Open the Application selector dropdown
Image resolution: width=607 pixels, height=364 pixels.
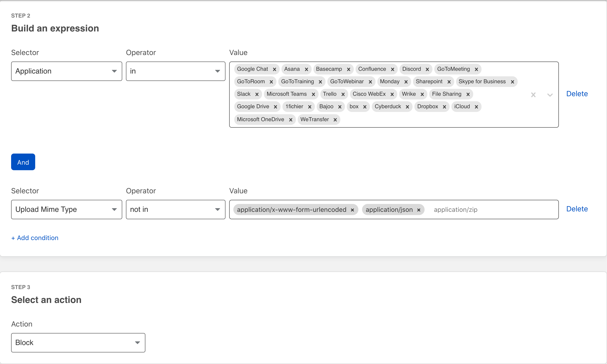tap(66, 71)
